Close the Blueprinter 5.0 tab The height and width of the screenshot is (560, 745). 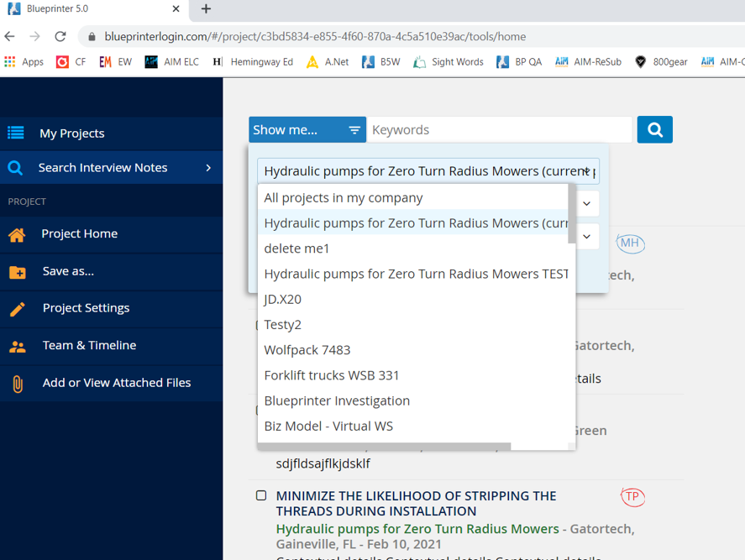tap(176, 8)
